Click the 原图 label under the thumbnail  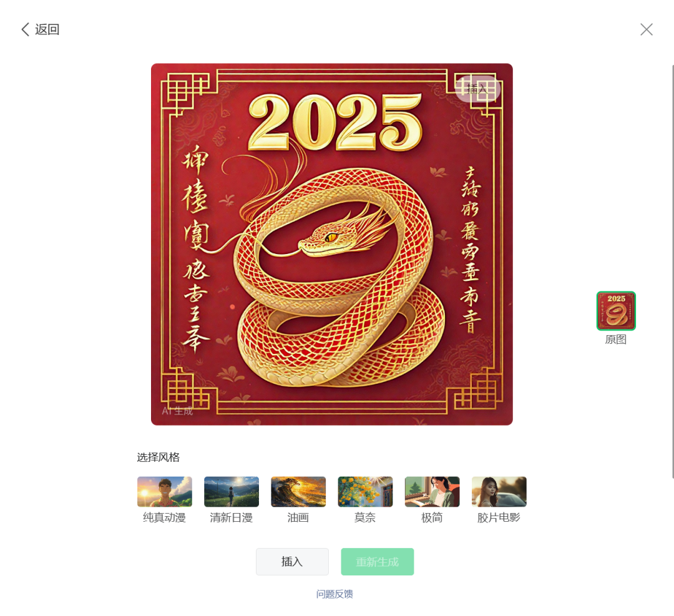[x=615, y=340]
